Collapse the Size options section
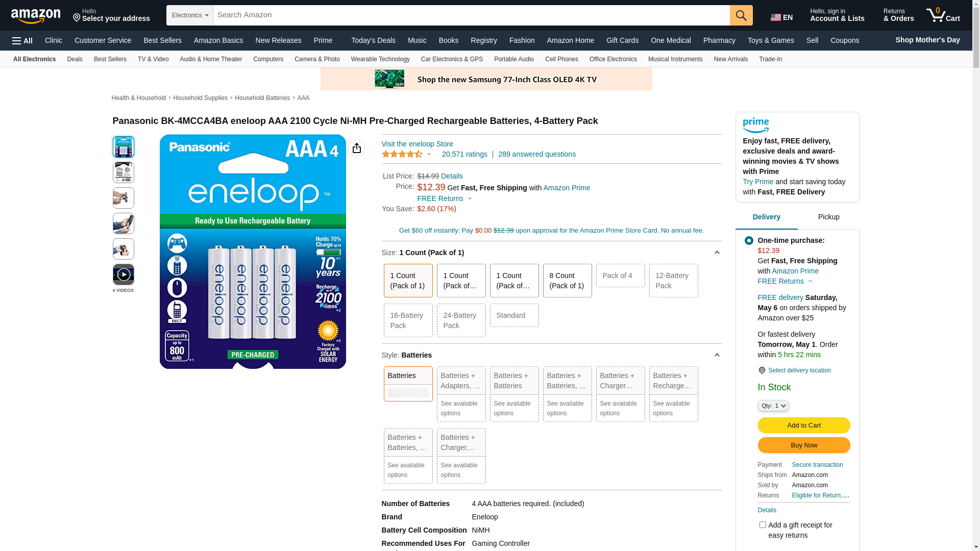 [x=717, y=253]
